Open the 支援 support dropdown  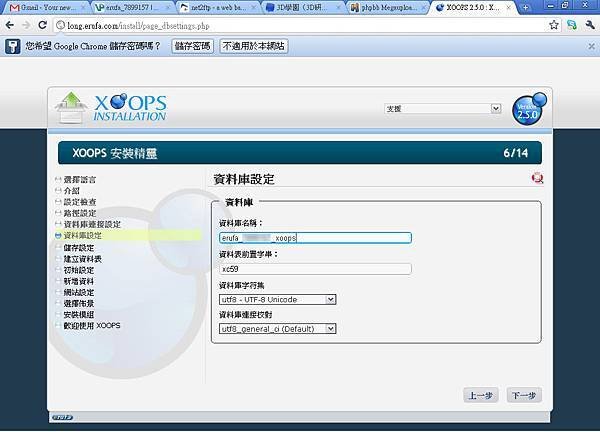443,109
